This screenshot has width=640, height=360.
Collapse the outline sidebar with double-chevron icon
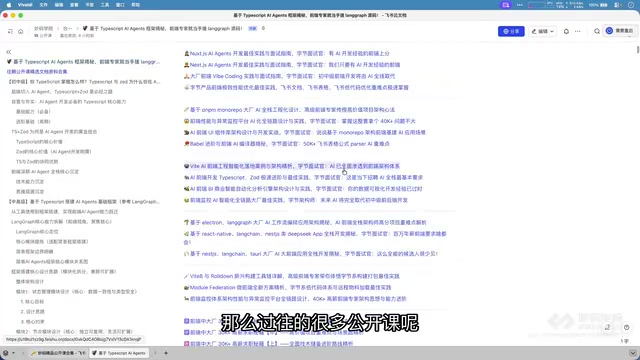[9, 52]
